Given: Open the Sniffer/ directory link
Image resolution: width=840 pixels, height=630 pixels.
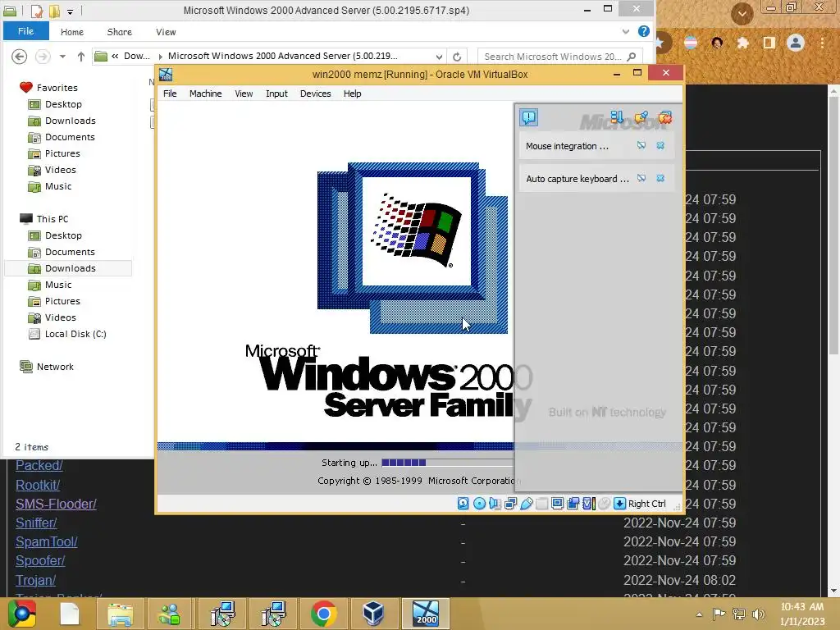Looking at the screenshot, I should click(x=36, y=523).
